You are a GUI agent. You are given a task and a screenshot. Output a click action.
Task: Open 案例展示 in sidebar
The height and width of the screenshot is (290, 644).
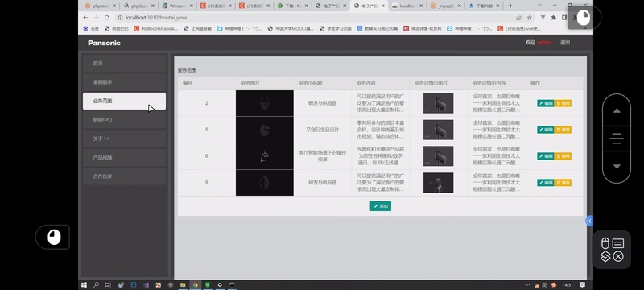point(125,82)
